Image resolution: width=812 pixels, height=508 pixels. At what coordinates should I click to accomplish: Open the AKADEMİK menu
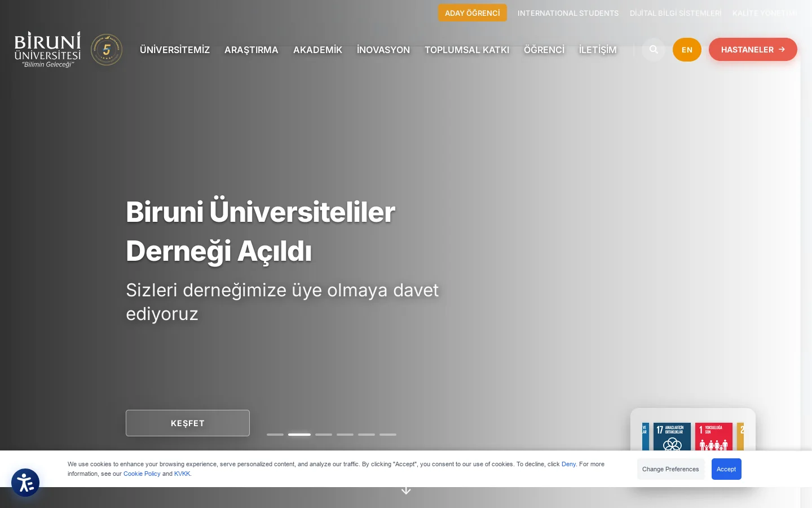(x=317, y=50)
